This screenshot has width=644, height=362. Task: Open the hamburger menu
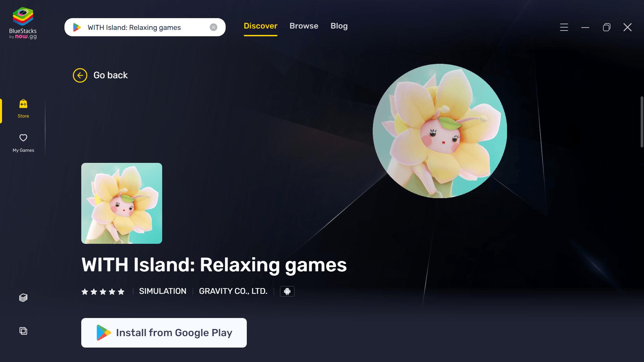click(564, 27)
